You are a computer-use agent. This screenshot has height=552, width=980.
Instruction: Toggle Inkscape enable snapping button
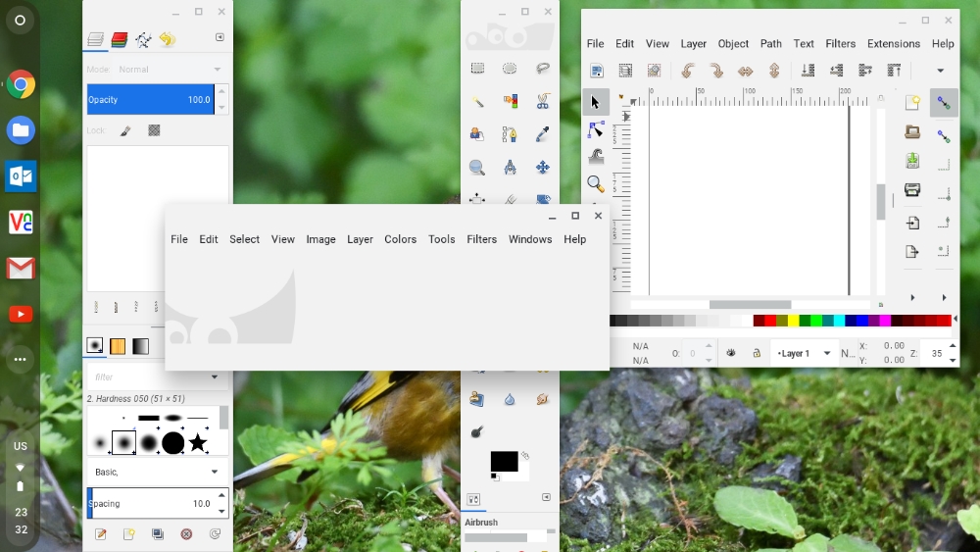click(944, 103)
